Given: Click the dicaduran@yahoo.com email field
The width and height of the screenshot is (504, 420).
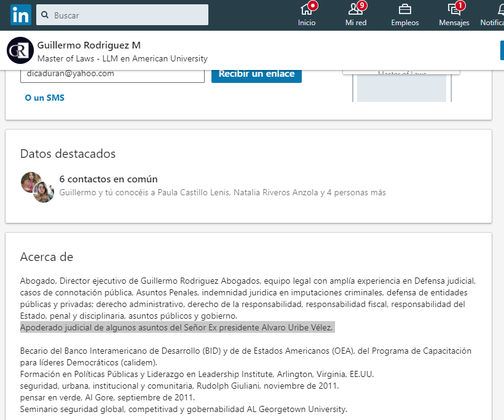Looking at the screenshot, I should point(112,75).
